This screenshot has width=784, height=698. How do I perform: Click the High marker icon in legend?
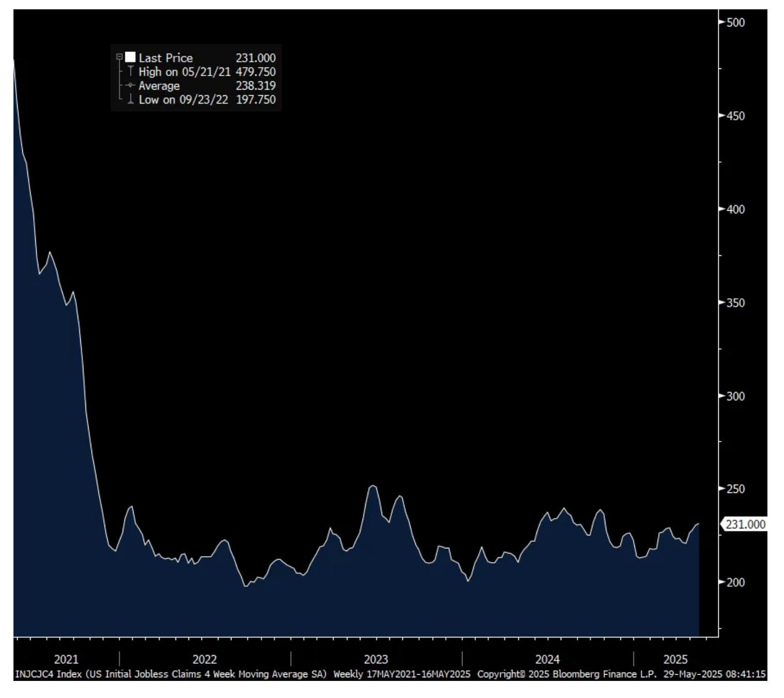pos(130,71)
